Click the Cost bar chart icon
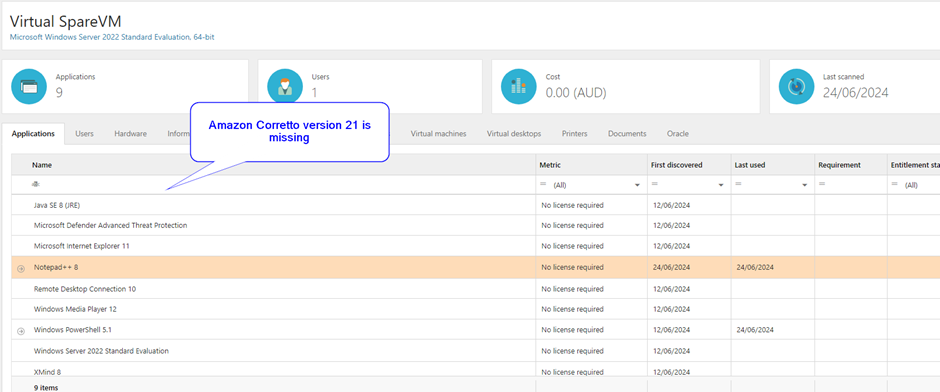The image size is (940, 392). 519,86
